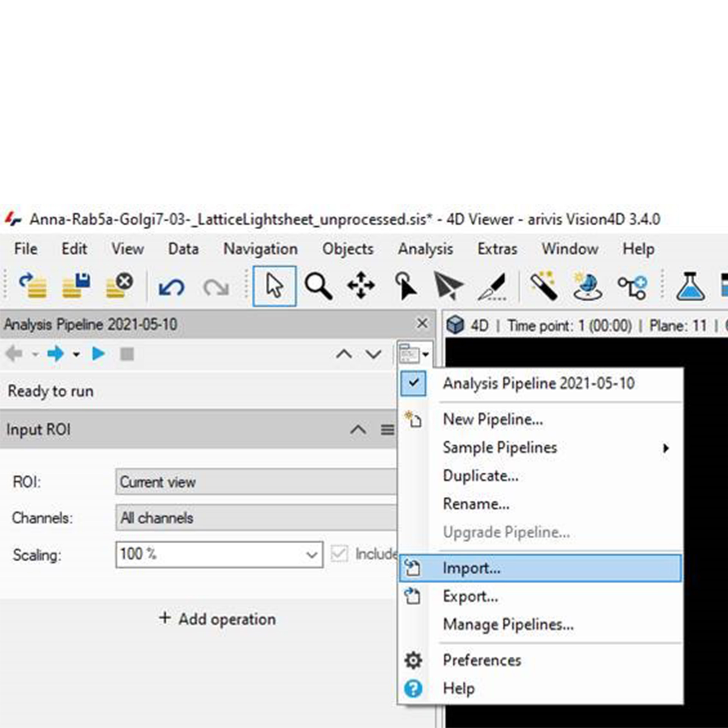Image resolution: width=728 pixels, height=728 pixels.
Task: Click the grayed redo arrow
Action: [x=216, y=287]
